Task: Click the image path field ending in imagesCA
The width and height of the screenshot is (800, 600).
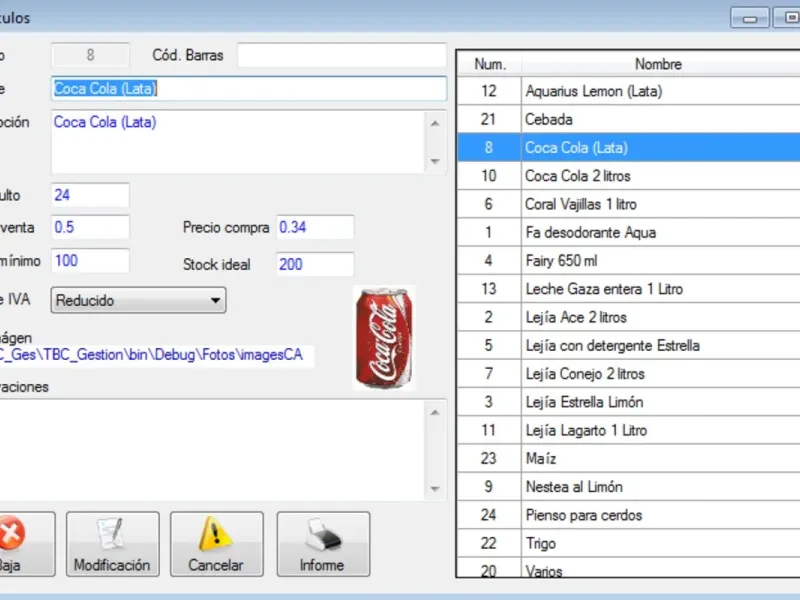Action: coord(156,355)
